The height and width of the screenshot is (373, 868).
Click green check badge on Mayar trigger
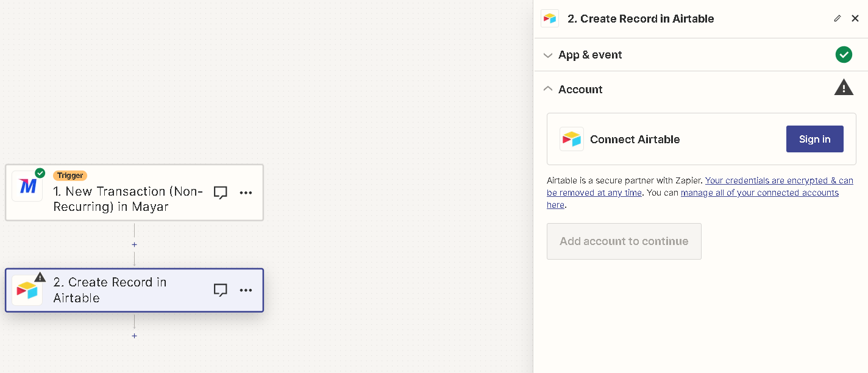point(40,173)
